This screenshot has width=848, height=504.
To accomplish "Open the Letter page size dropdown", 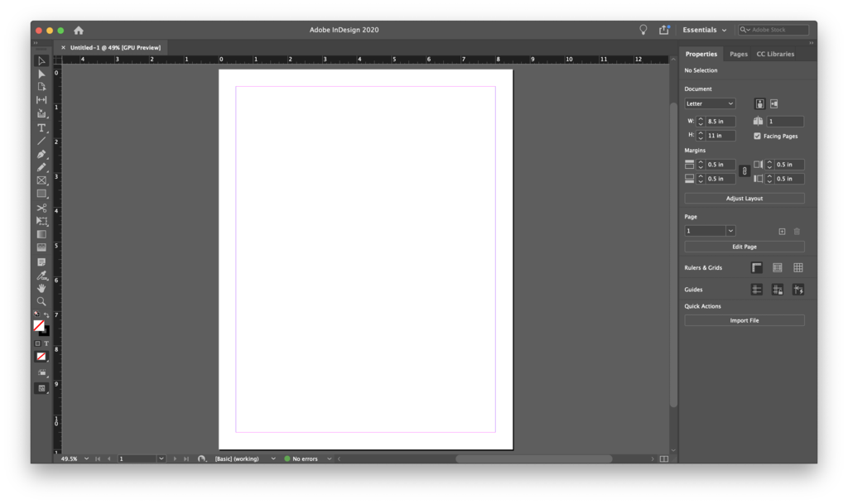I will point(710,103).
